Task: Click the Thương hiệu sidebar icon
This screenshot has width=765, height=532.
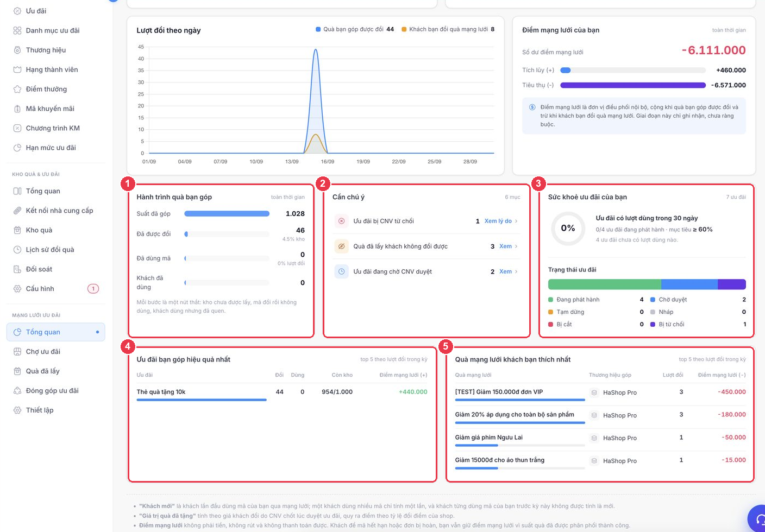Action: pyautogui.click(x=17, y=50)
